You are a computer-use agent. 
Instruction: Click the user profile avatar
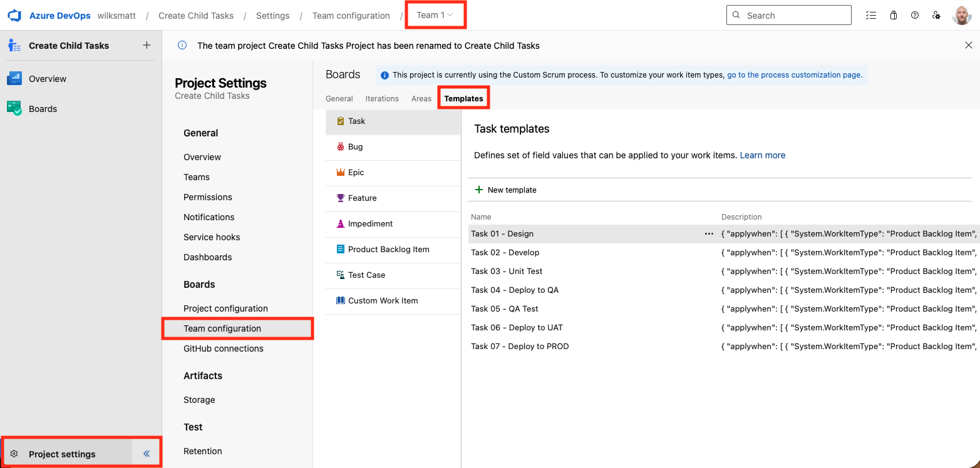[961, 16]
